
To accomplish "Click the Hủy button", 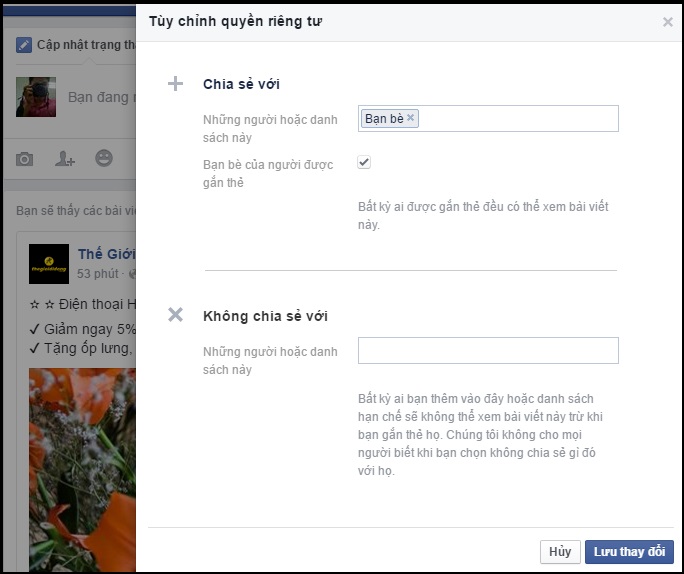I will click(560, 552).
